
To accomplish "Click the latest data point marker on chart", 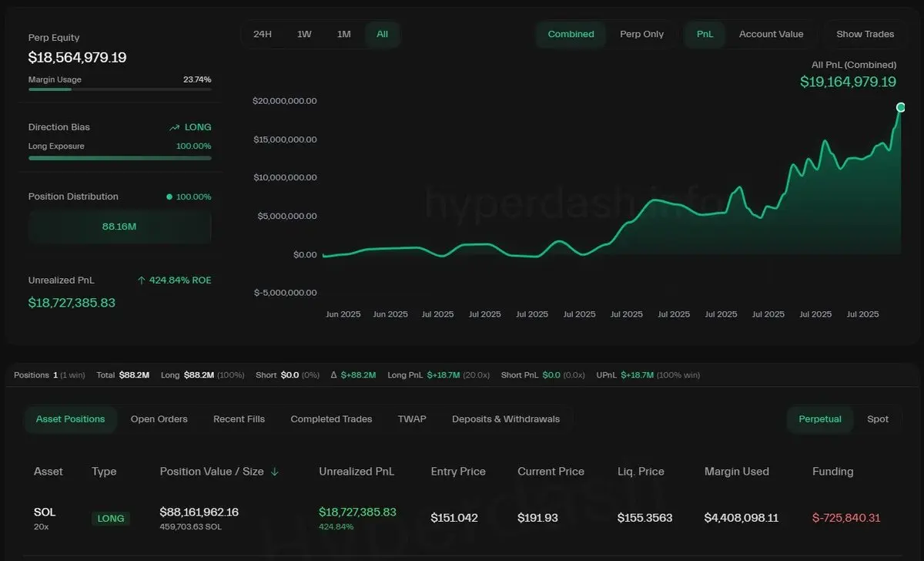I will point(901,107).
